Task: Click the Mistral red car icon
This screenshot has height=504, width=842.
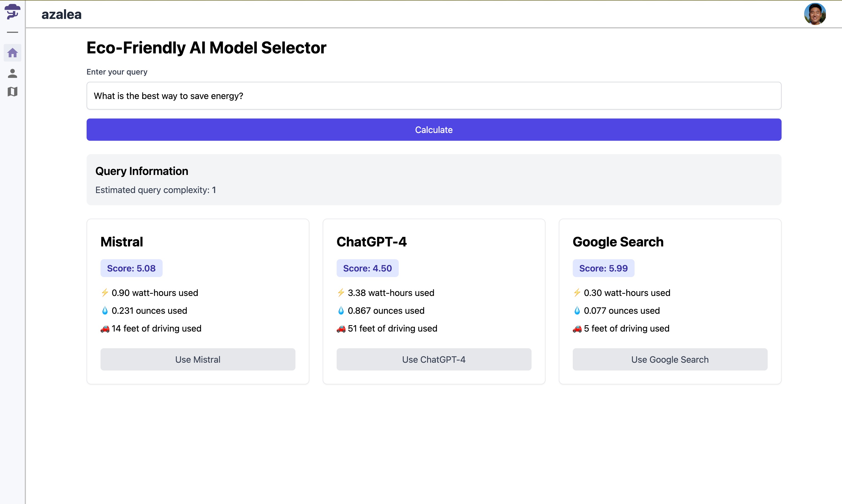Action: tap(105, 328)
